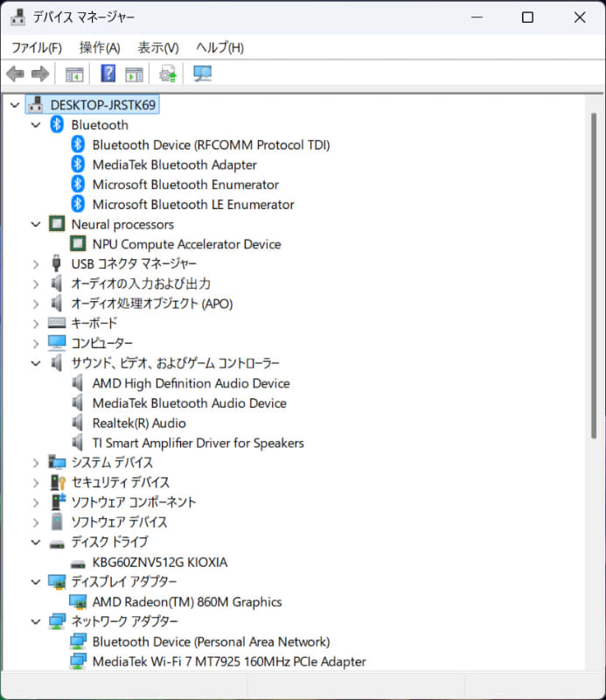Expand USB コネクタ マネージャー
606x700 pixels.
[x=36, y=264]
